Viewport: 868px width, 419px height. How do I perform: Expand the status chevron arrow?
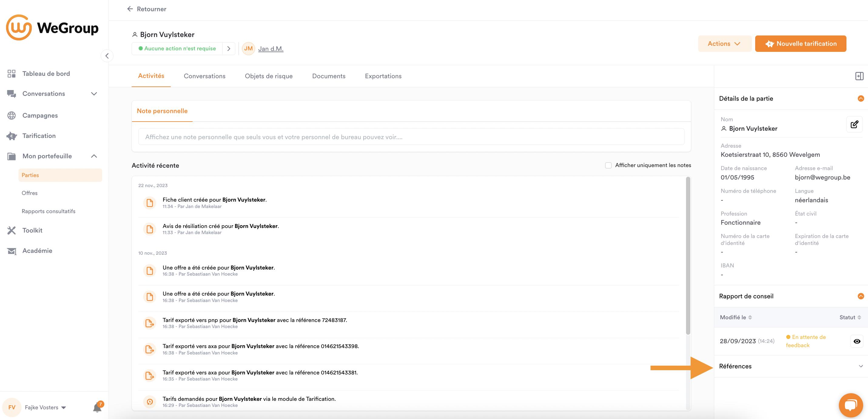(229, 49)
